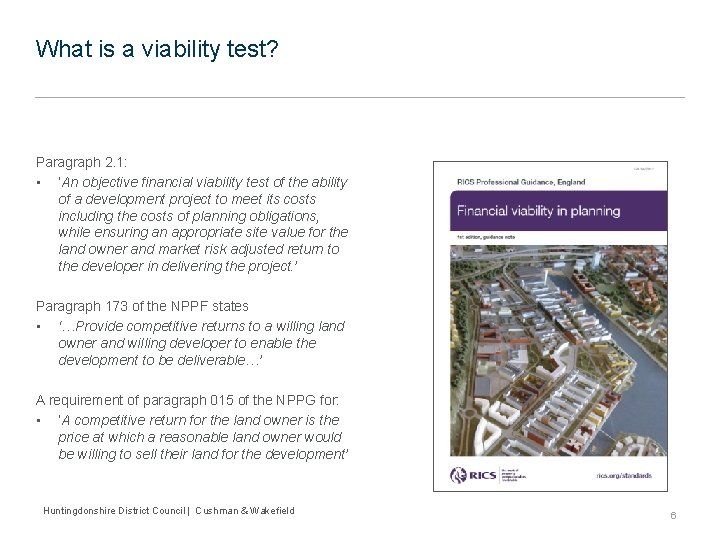
Task: Click 'Huntingdonshire District Council' footer text
Action: point(114,511)
